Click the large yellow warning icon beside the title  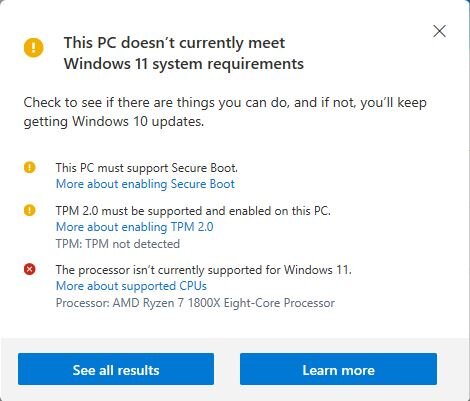34,47
